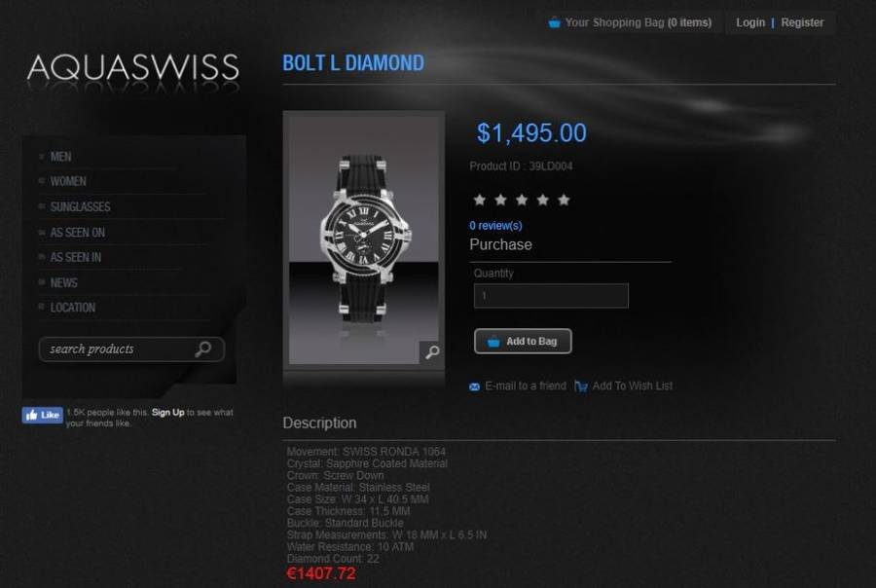Click the Bolt L Diamond watch thumbnail
Viewport: 876px width, 588px height.
click(364, 240)
